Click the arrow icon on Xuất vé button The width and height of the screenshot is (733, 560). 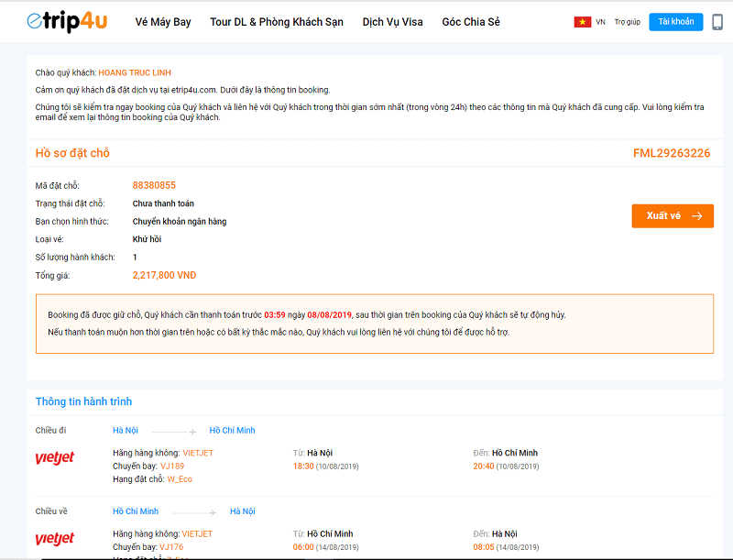click(x=697, y=216)
